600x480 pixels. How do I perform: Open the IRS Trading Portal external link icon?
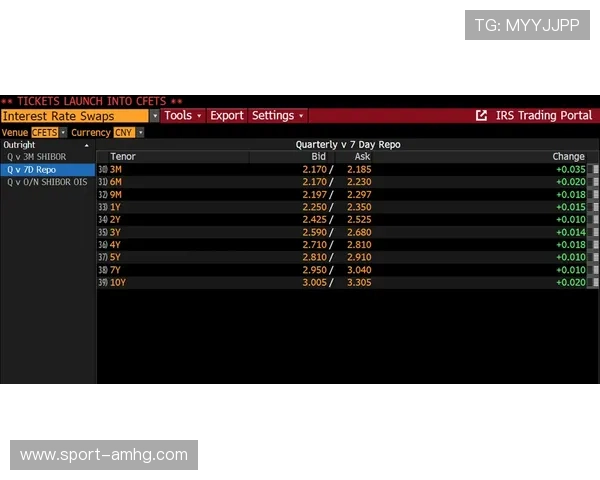pyautogui.click(x=482, y=116)
